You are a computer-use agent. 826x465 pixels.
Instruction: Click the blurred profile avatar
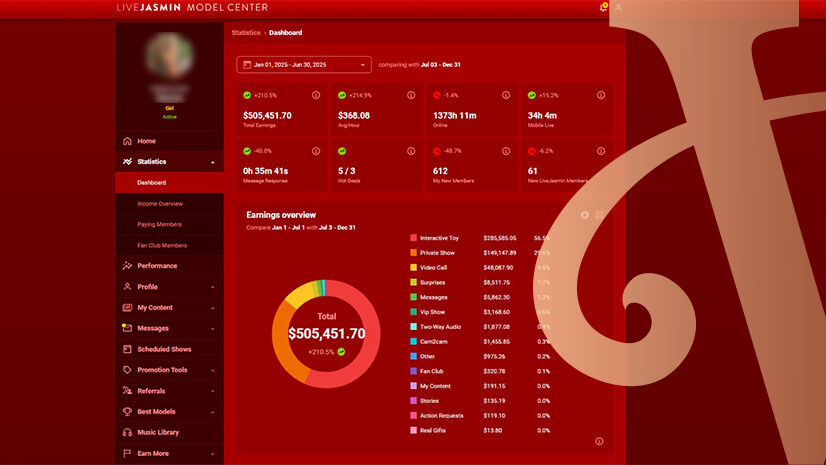pos(169,56)
